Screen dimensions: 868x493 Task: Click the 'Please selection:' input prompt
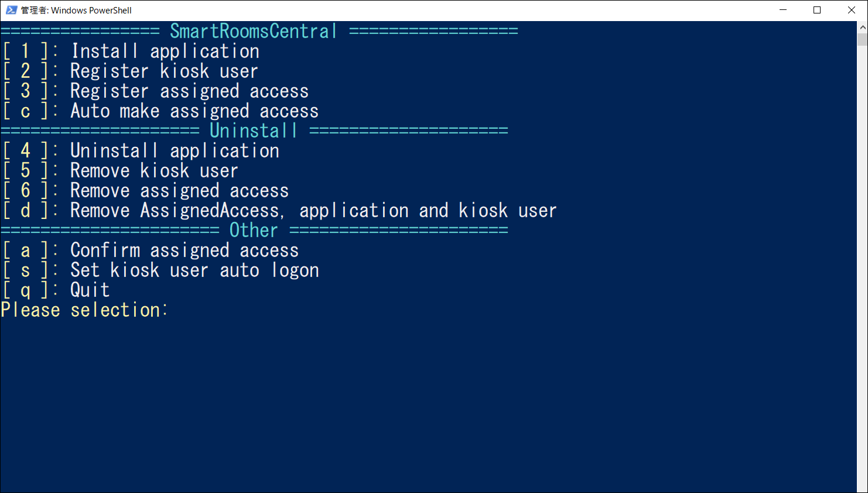(x=84, y=310)
